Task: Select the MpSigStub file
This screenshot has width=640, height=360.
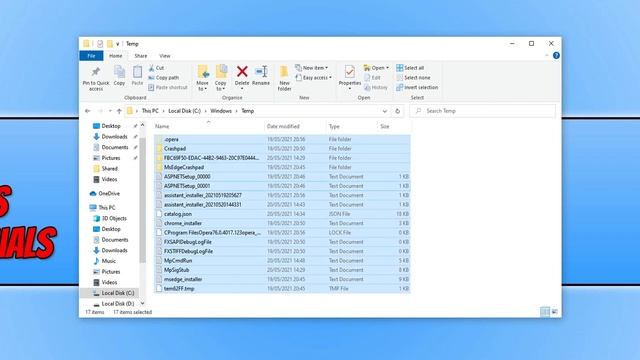Action: (x=282, y=270)
